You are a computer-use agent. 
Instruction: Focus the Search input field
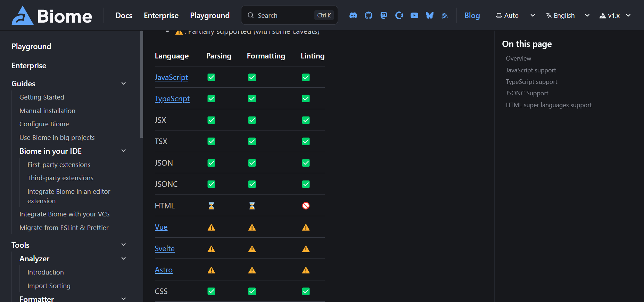tap(289, 15)
